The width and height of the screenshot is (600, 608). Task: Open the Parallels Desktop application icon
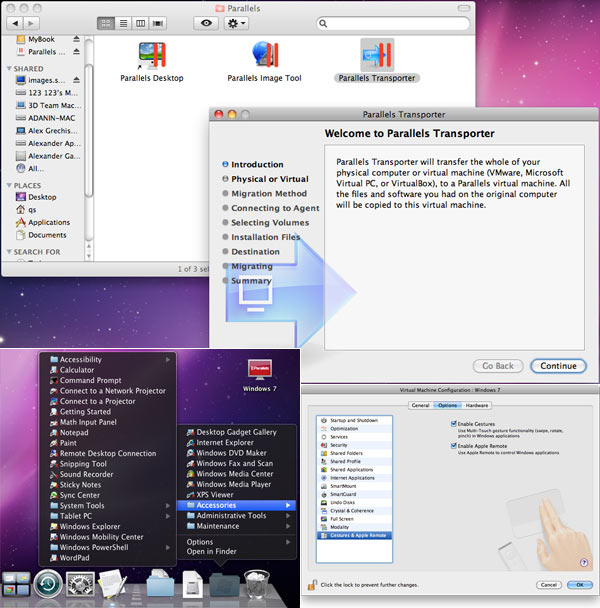pyautogui.click(x=152, y=56)
